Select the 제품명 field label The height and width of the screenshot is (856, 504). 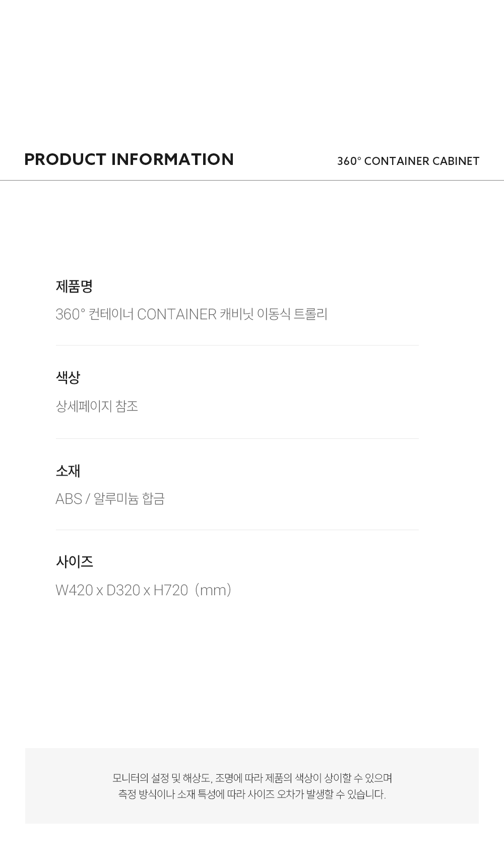(x=74, y=287)
